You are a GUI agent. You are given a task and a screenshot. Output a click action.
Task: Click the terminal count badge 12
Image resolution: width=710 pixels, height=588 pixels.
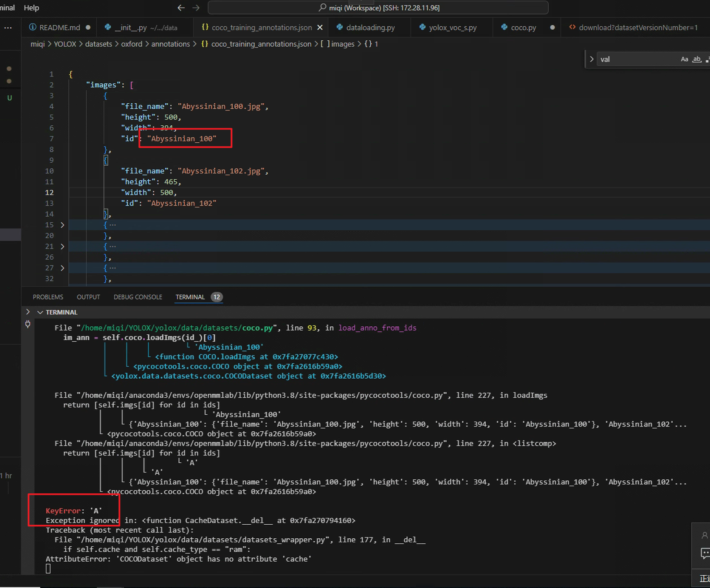pos(217,297)
